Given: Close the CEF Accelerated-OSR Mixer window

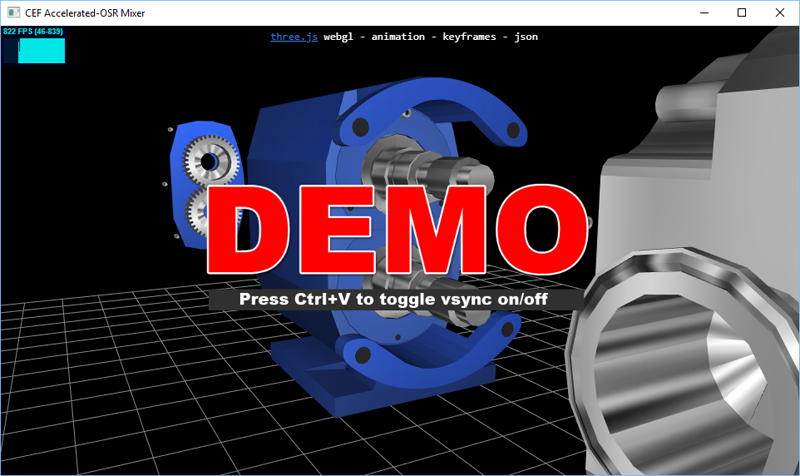Looking at the screenshot, I should [x=780, y=13].
